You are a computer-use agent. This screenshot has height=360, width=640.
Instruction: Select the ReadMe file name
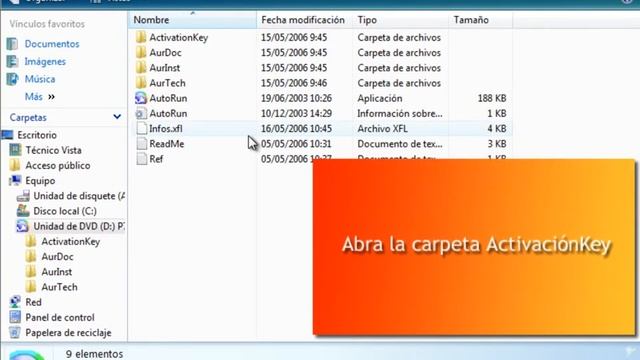pyautogui.click(x=167, y=143)
